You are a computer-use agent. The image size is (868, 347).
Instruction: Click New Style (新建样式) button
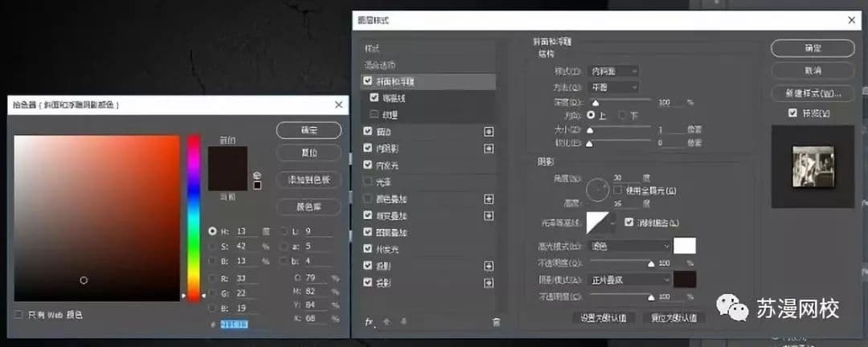click(813, 93)
